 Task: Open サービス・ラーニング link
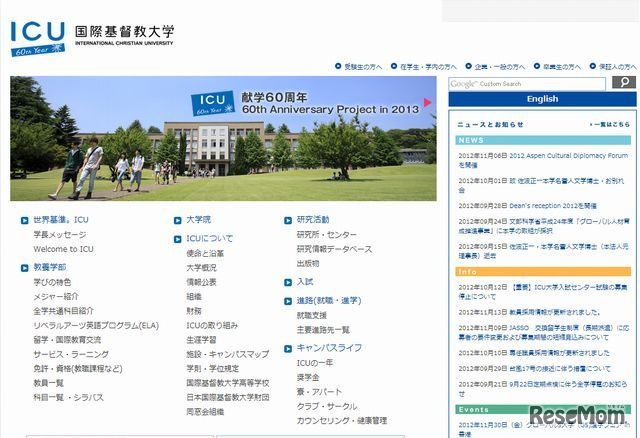tap(71, 354)
